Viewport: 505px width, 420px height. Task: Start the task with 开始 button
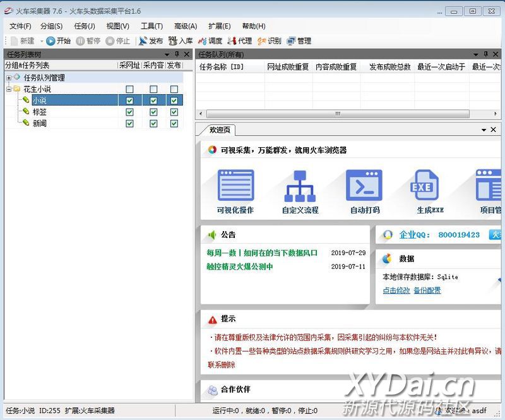point(58,41)
